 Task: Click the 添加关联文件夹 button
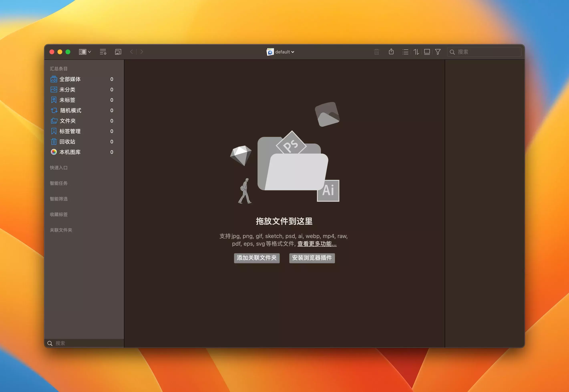257,258
